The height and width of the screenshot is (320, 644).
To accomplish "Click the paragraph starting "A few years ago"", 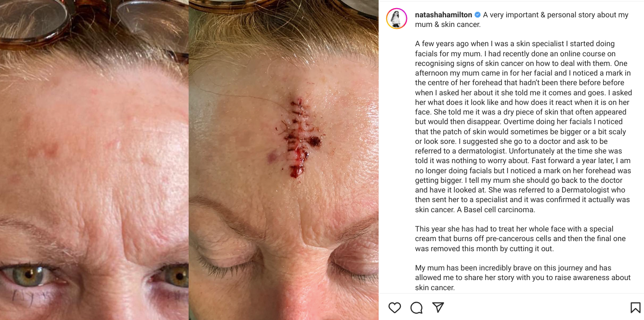I will [x=523, y=127].
